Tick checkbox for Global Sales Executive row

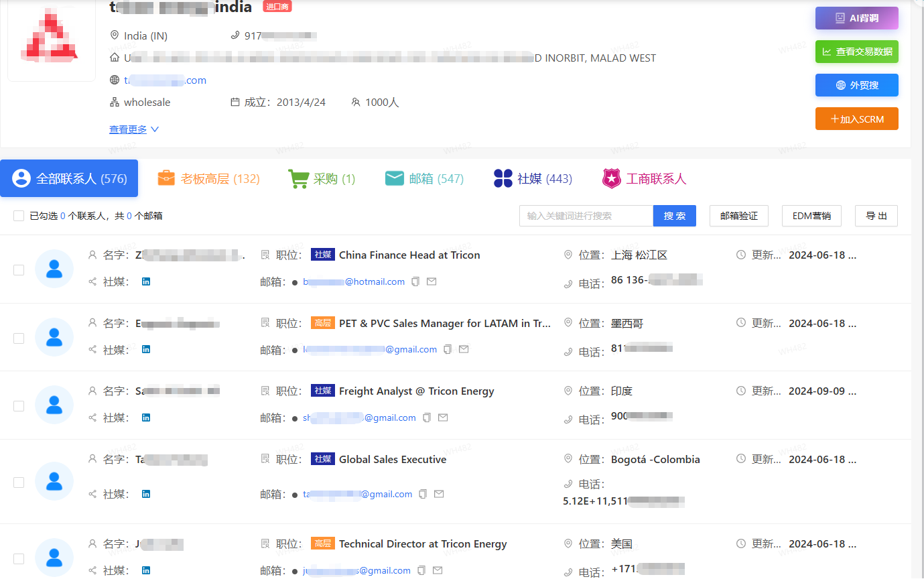tap(19, 482)
